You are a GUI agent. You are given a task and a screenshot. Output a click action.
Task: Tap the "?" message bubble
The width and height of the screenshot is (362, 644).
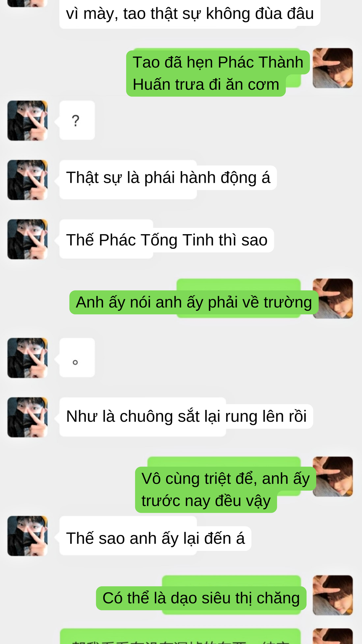pos(77,120)
